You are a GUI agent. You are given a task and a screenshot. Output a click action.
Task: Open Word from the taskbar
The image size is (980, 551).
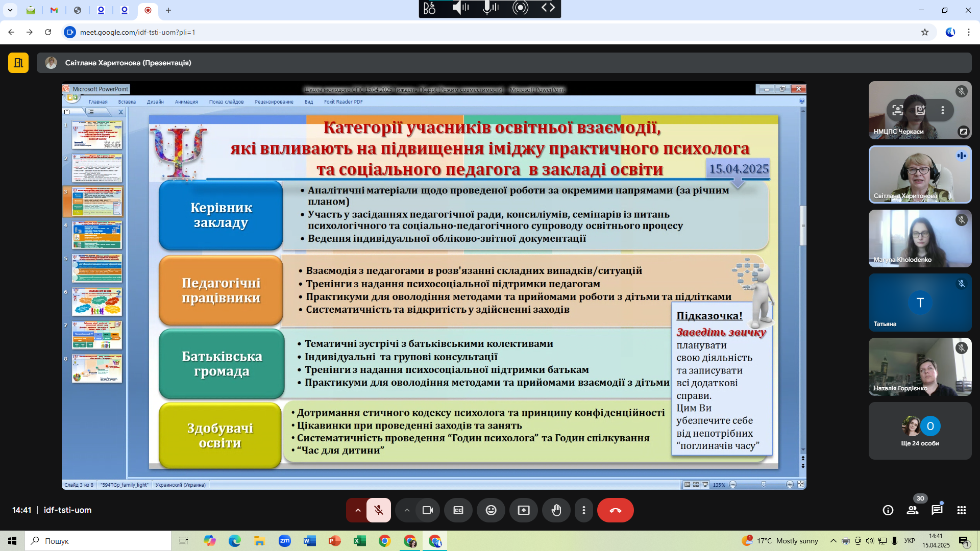[x=309, y=541]
